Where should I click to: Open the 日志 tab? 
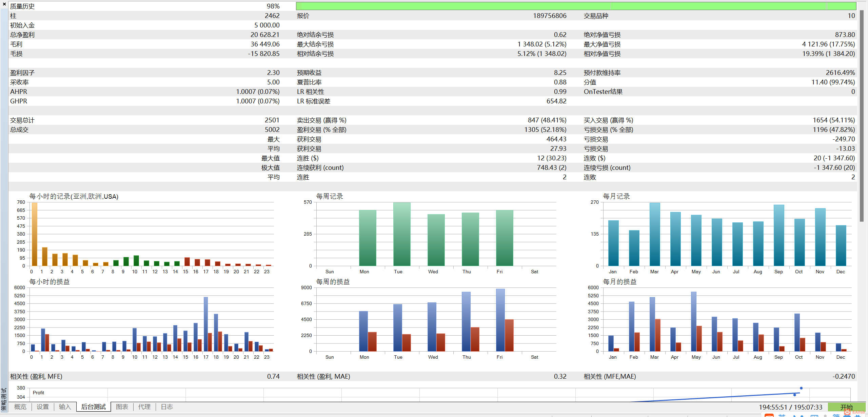pyautogui.click(x=167, y=407)
